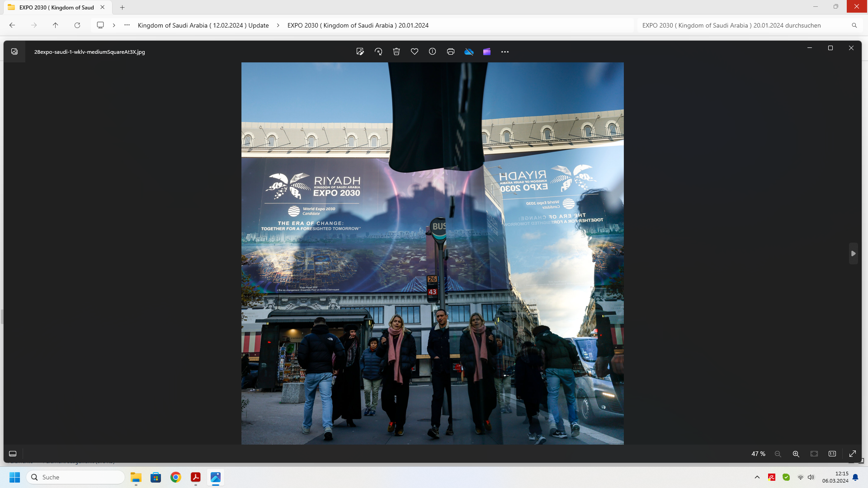This screenshot has height=488, width=868.
Task: Open Wi-Fi network settings in tray
Action: click(801, 477)
